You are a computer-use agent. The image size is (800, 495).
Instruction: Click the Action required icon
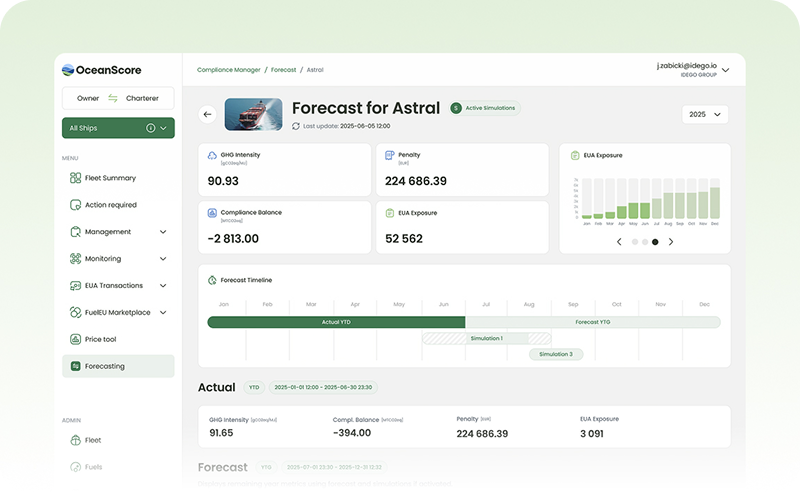[75, 205]
